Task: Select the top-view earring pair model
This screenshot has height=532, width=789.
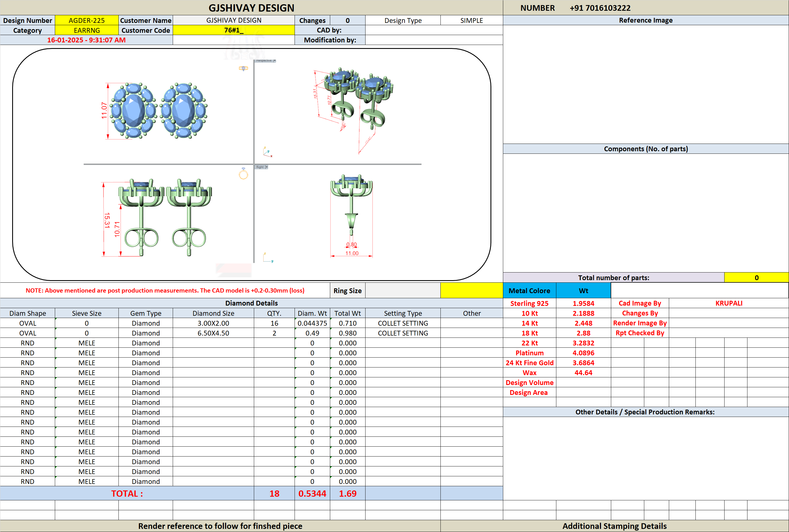Action: pos(158,111)
